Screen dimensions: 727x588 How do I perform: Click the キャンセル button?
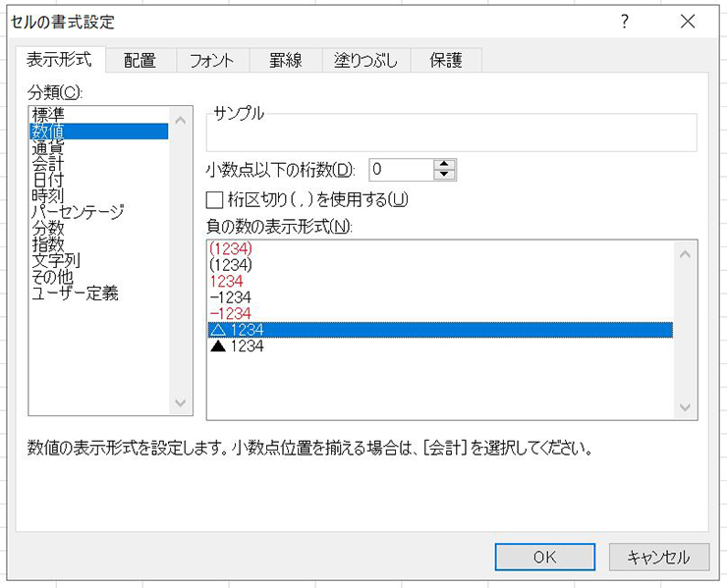659,557
